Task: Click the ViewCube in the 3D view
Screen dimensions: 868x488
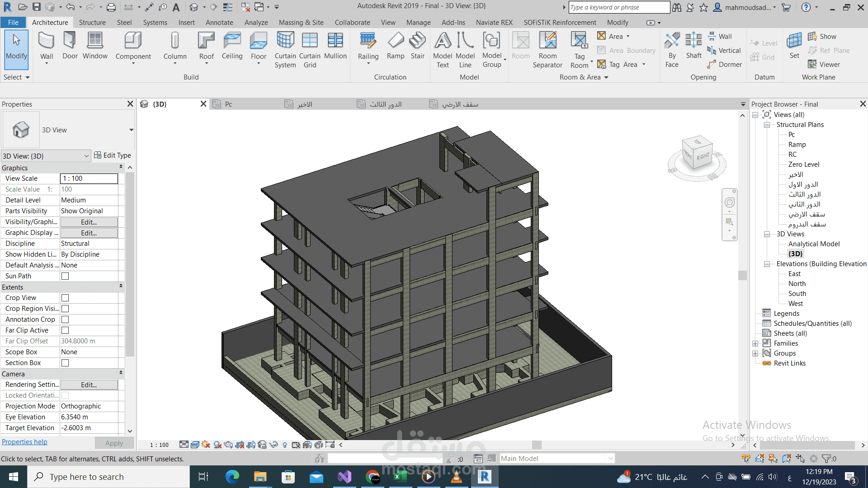Action: (x=697, y=153)
